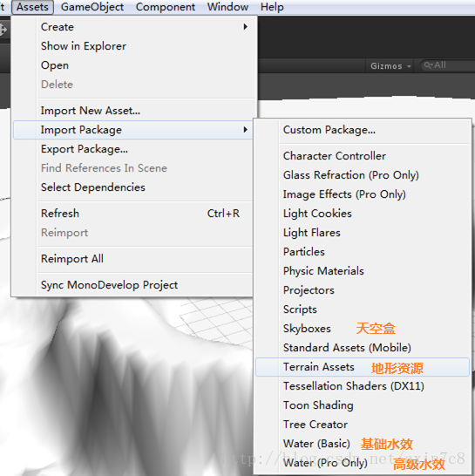Select the move tool icon in toolbar
Viewport: 475px width, 476px height.
3,30
